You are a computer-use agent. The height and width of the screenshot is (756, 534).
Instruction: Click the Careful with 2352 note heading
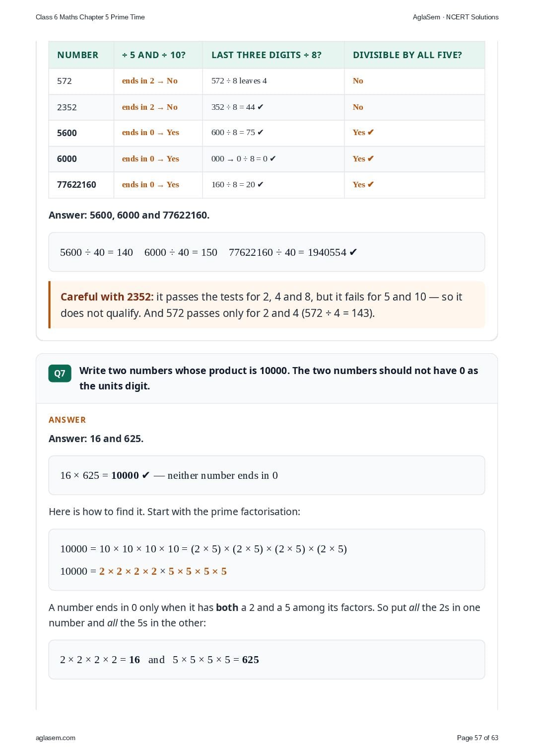tap(107, 297)
